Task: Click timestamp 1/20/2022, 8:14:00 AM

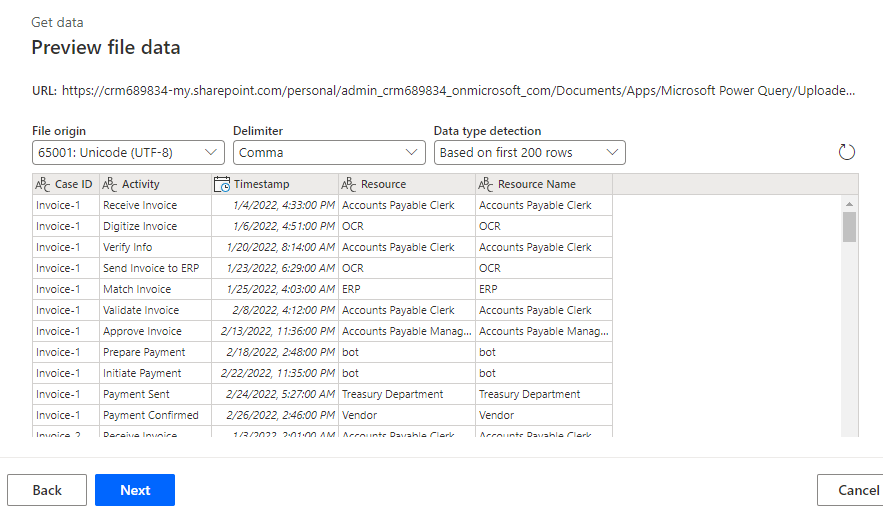Action: pos(275,247)
